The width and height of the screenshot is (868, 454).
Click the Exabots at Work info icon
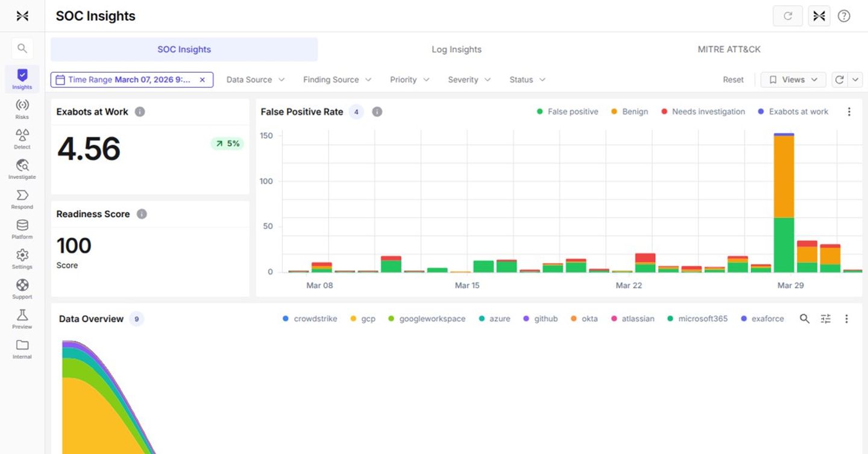pos(140,112)
